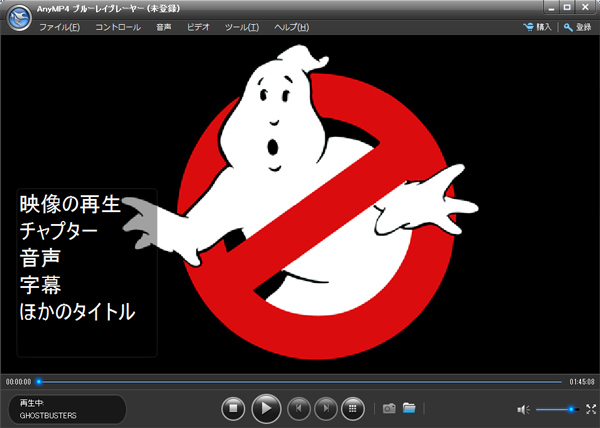
Task: Click the playback progress bar
Action: 300,382
